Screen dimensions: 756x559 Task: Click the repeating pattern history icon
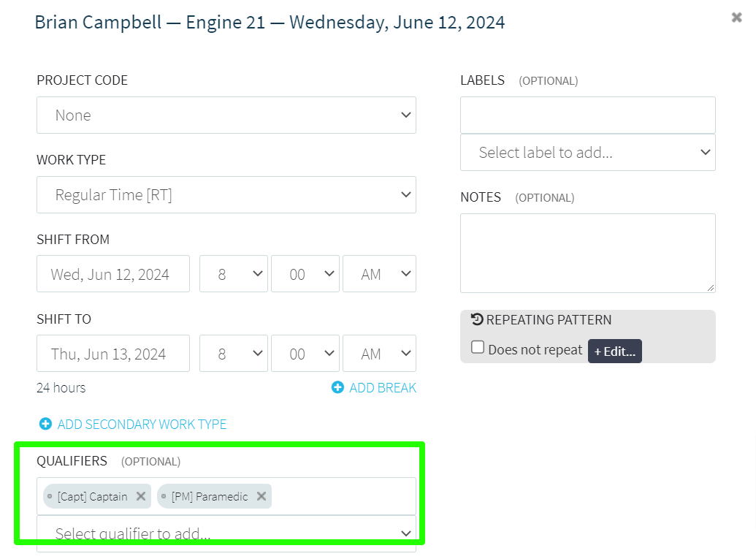coord(477,319)
